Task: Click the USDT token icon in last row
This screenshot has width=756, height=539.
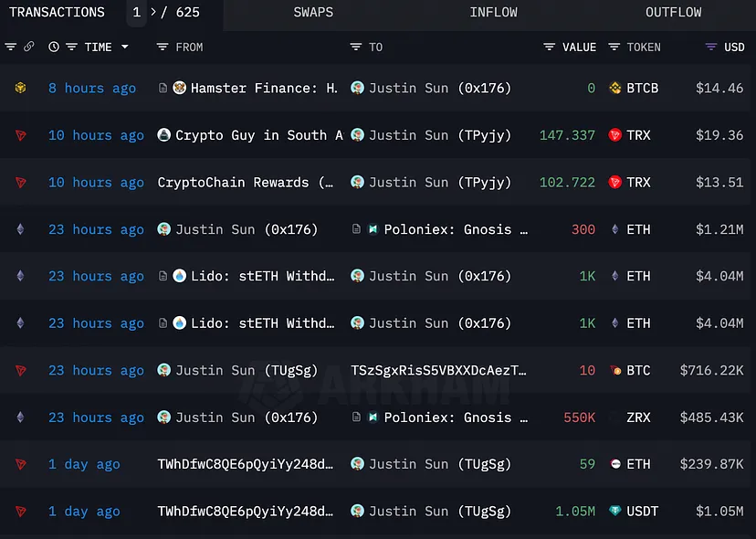Action: [615, 511]
